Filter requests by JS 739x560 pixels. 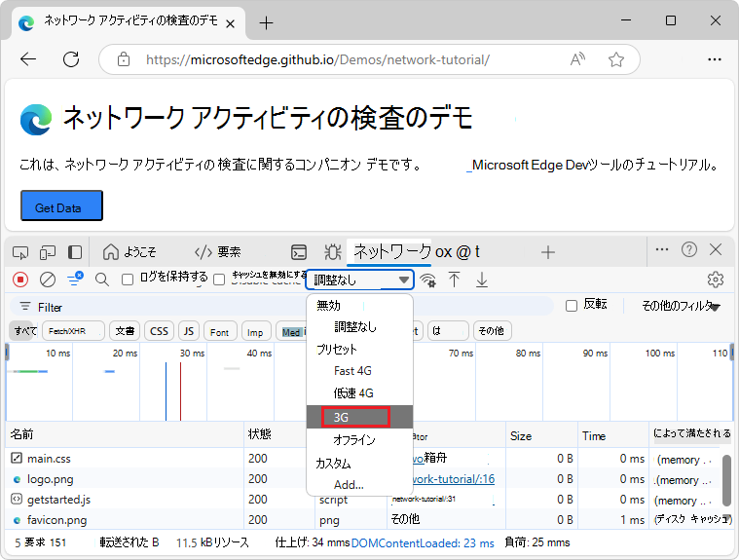tap(189, 331)
